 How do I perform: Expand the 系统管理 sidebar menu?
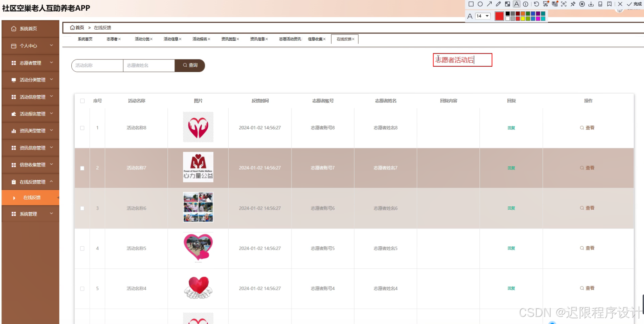click(30, 214)
